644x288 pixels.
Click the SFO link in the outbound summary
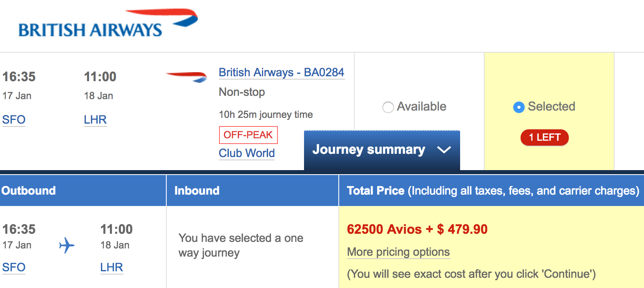click(x=14, y=268)
